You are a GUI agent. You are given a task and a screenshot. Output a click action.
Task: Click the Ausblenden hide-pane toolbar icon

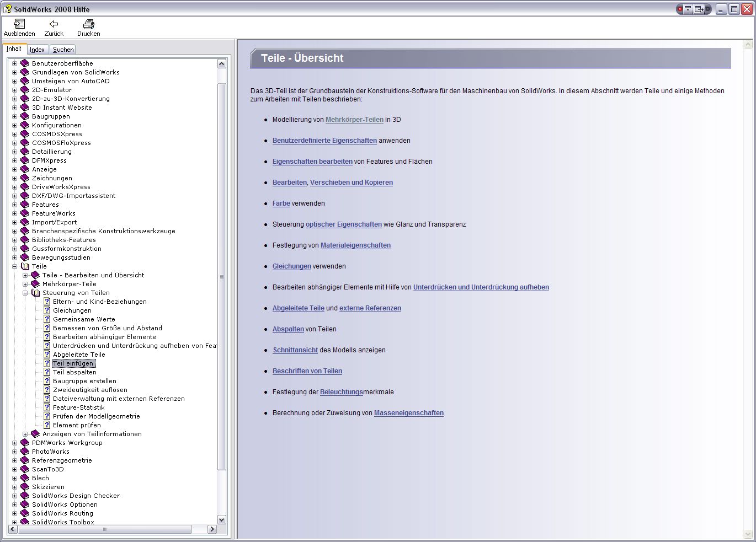[x=19, y=24]
